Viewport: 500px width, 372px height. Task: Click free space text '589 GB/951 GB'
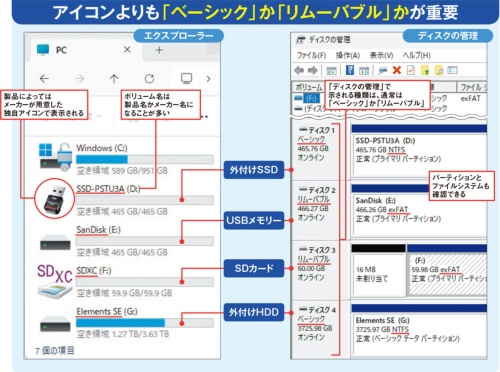(x=140, y=171)
